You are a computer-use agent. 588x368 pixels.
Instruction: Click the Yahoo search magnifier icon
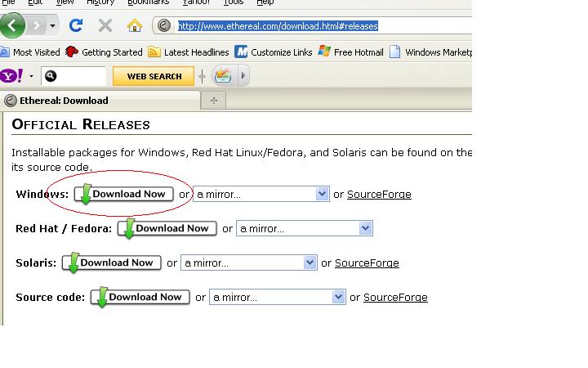(51, 76)
